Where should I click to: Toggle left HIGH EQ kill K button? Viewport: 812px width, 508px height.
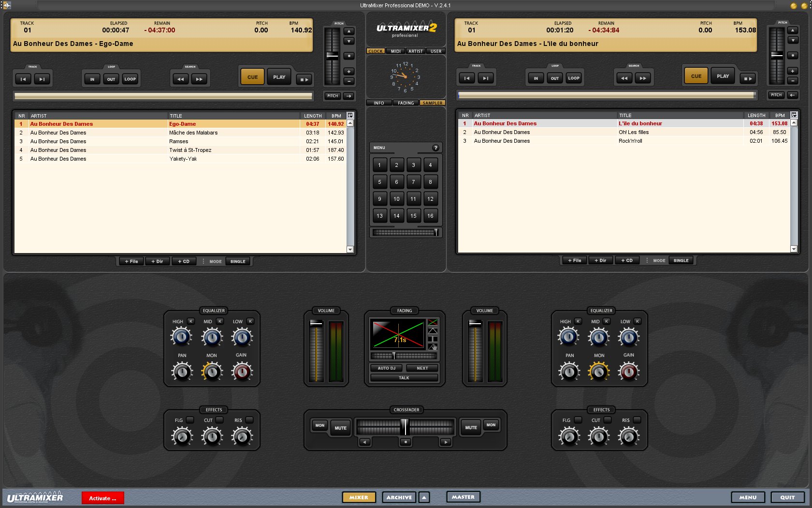coord(191,321)
